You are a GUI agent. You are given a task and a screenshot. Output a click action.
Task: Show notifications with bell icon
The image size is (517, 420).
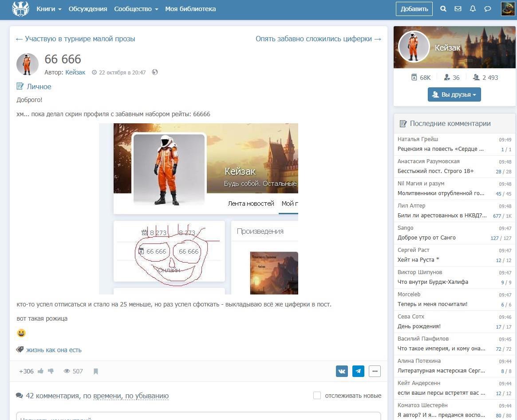coord(473,9)
